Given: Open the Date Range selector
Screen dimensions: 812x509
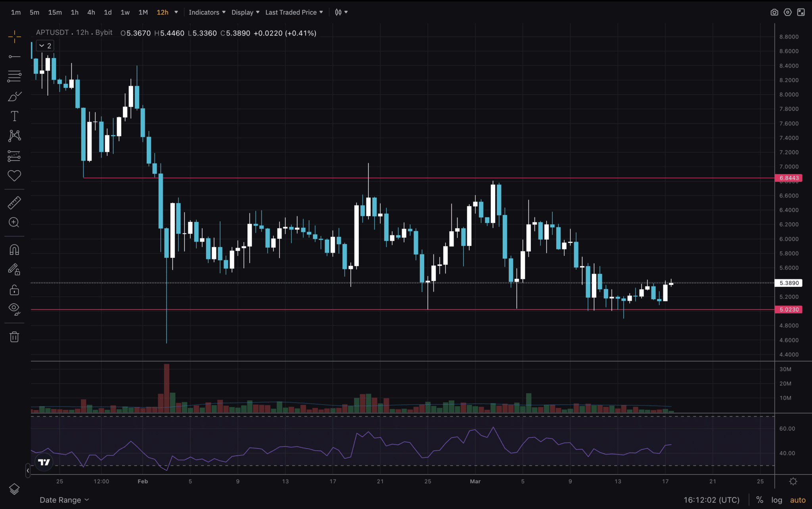Looking at the screenshot, I should click(x=64, y=500).
